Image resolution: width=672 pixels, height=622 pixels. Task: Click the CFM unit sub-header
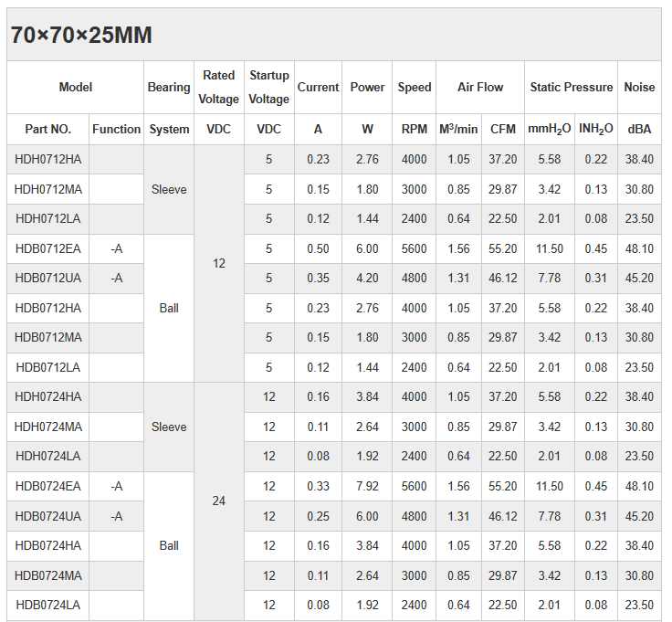point(503,130)
